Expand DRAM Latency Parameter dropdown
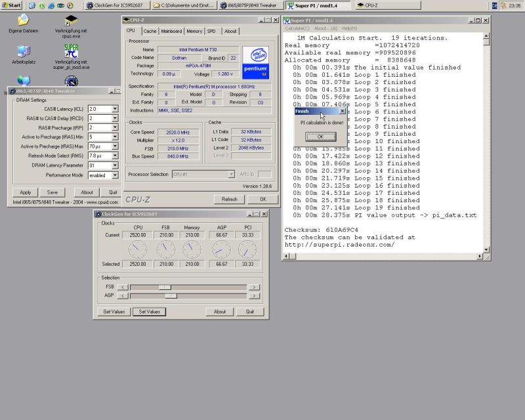 click(x=115, y=165)
